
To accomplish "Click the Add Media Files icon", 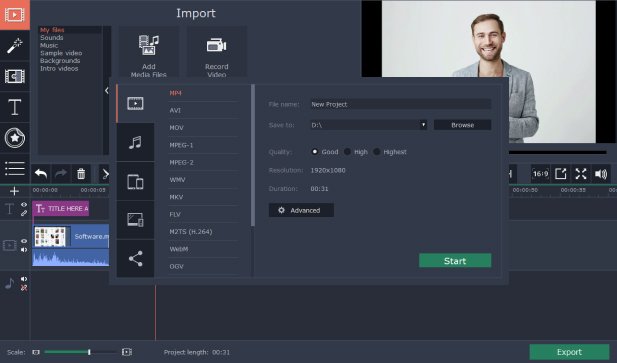I will [x=149, y=45].
